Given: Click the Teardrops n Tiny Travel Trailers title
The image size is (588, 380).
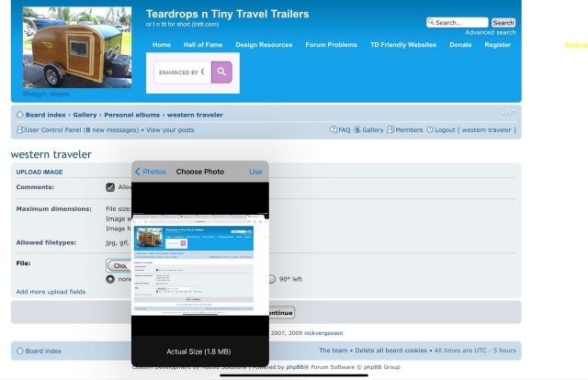Looking at the screenshot, I should (x=227, y=14).
